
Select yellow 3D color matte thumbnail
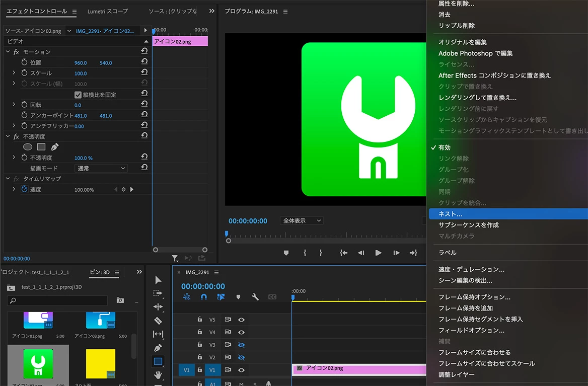pyautogui.click(x=101, y=364)
